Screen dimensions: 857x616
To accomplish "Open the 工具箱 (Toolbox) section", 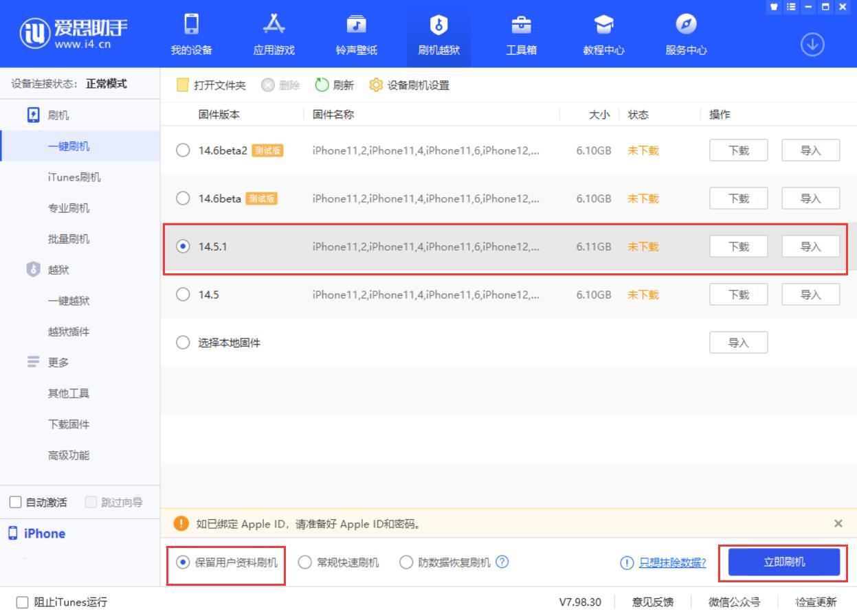I will (521, 33).
